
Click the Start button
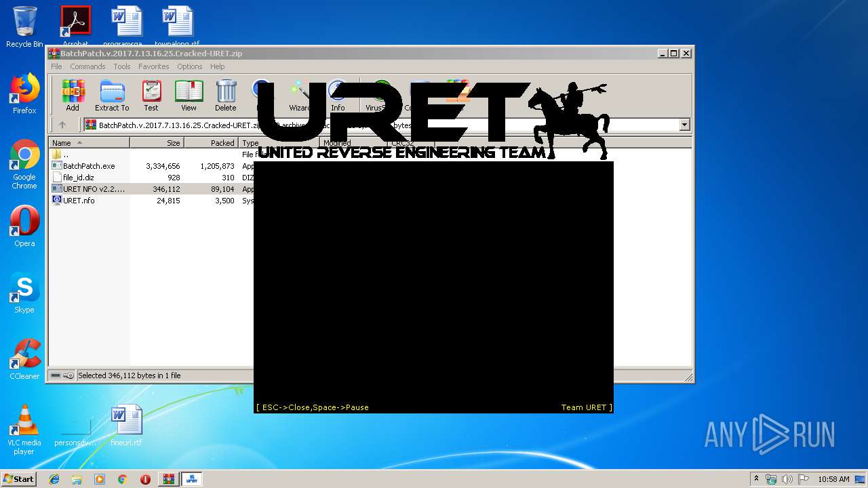[18, 479]
